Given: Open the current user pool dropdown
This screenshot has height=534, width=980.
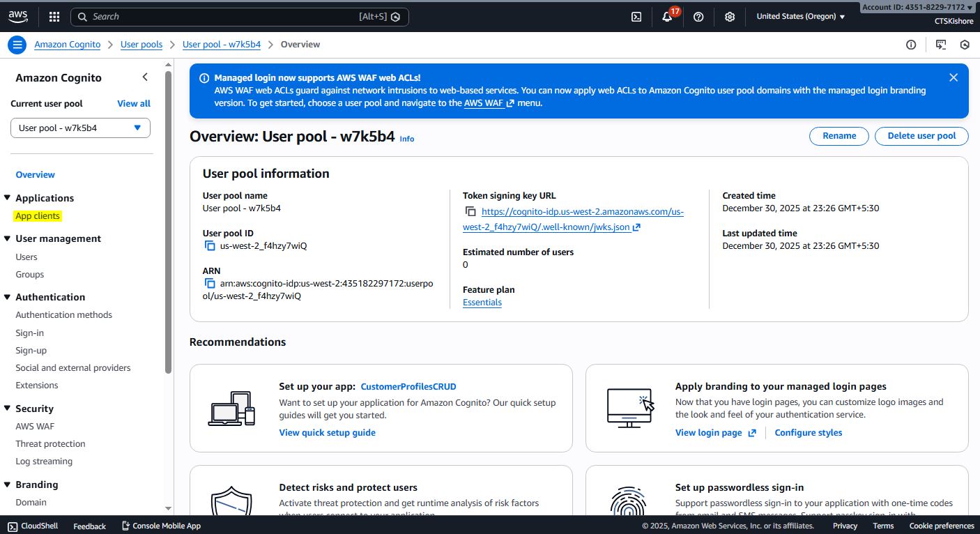Looking at the screenshot, I should tap(80, 128).
